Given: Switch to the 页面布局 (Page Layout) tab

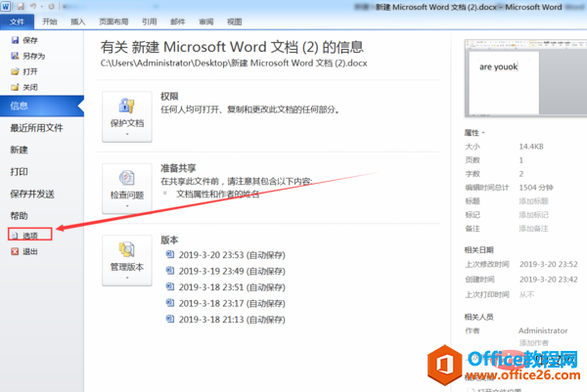Looking at the screenshot, I should tap(113, 21).
